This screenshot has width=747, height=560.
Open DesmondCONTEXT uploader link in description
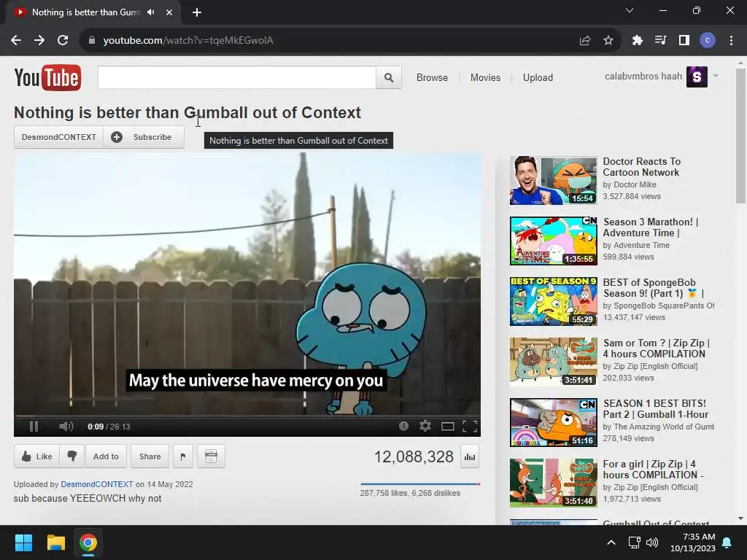point(97,484)
